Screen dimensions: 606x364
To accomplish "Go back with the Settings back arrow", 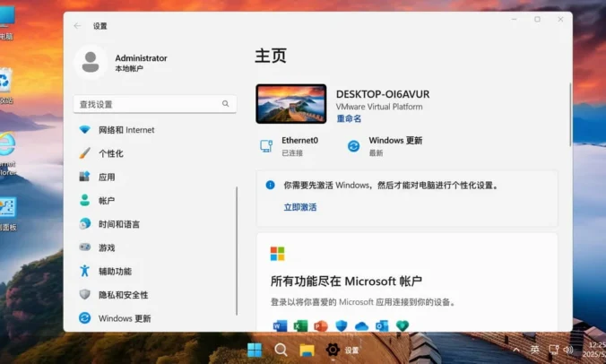I will [77, 26].
